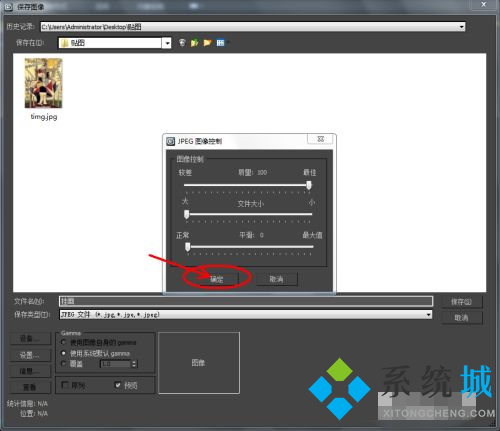The image size is (500, 431).
Task: Create a new folder icon
Action: pyautogui.click(x=207, y=42)
